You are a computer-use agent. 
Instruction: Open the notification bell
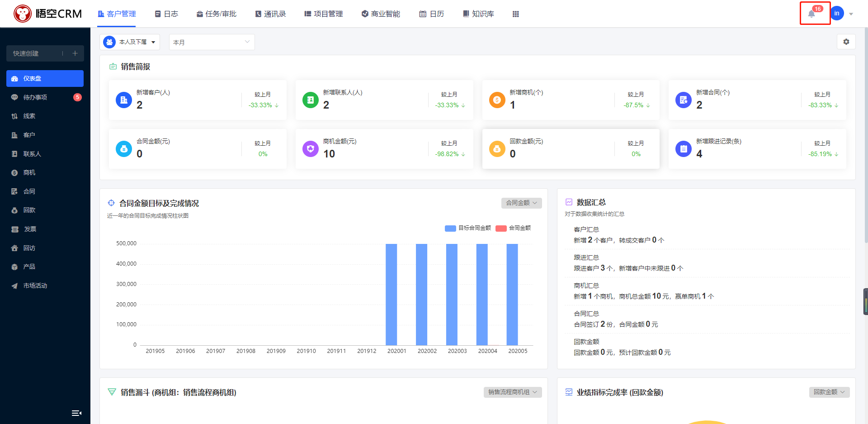click(811, 14)
